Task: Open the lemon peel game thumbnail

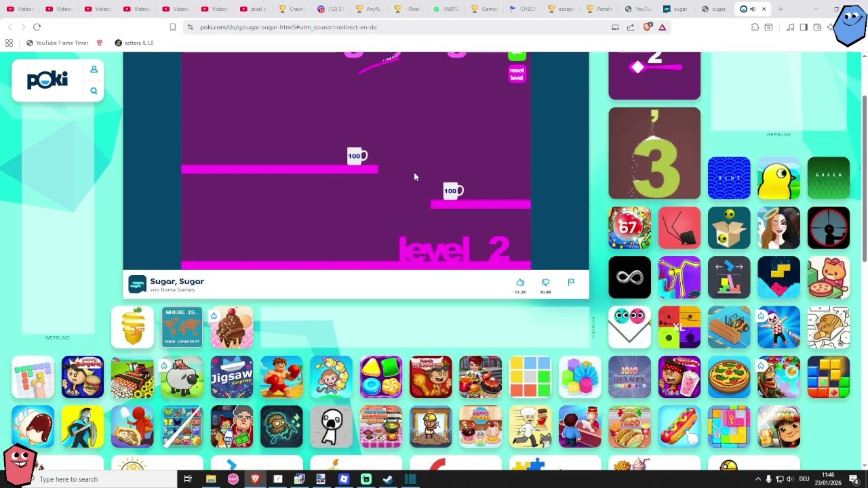Action: click(x=132, y=327)
